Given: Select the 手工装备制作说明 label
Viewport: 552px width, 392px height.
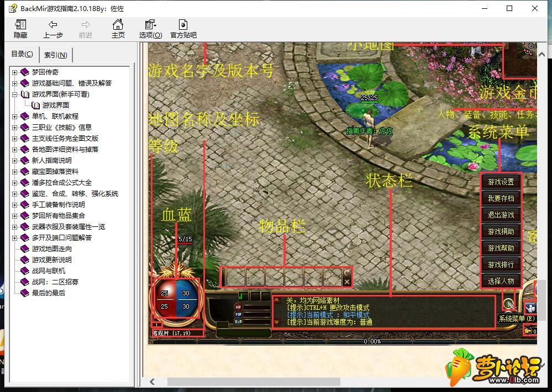Looking at the screenshot, I should (59, 204).
